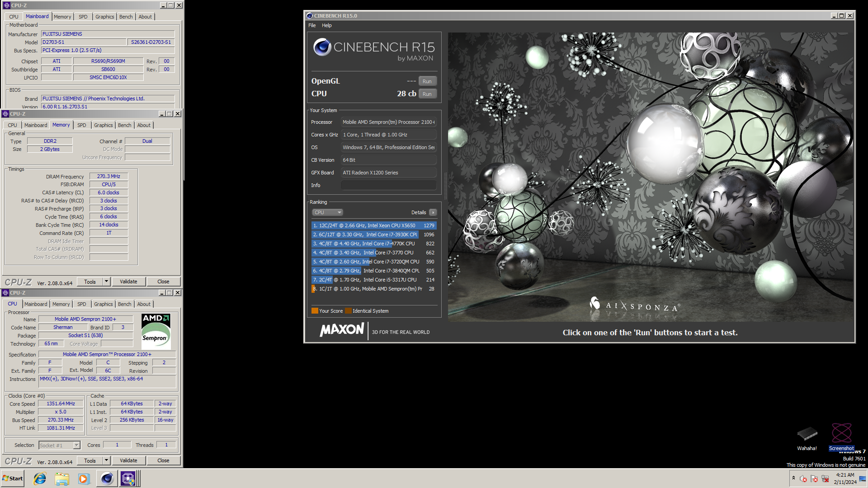Click the Cinebench R15 logo sphere

pos(322,47)
